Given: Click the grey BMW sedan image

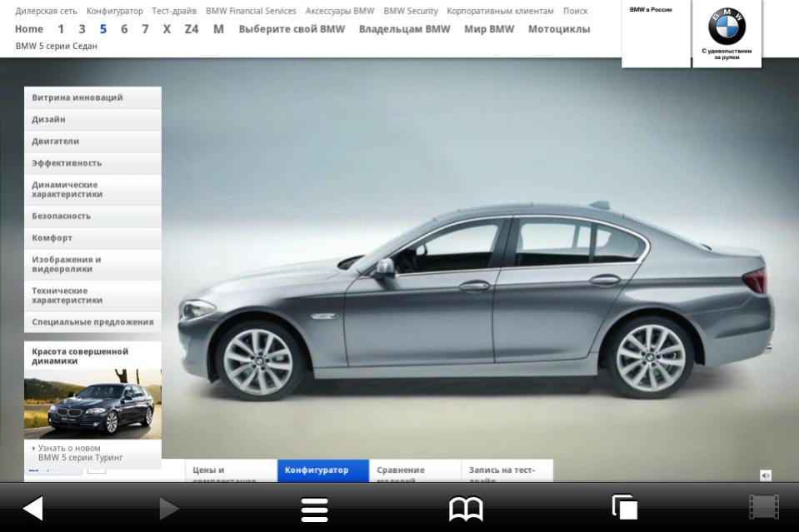Looking at the screenshot, I should pyautogui.click(x=477, y=301).
